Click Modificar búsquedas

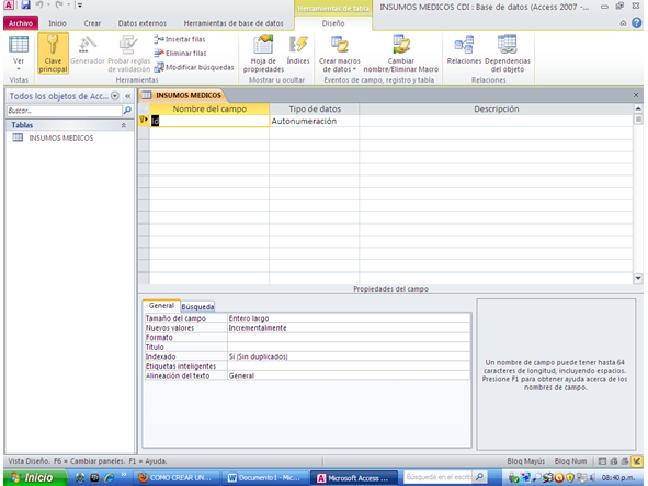click(x=194, y=67)
